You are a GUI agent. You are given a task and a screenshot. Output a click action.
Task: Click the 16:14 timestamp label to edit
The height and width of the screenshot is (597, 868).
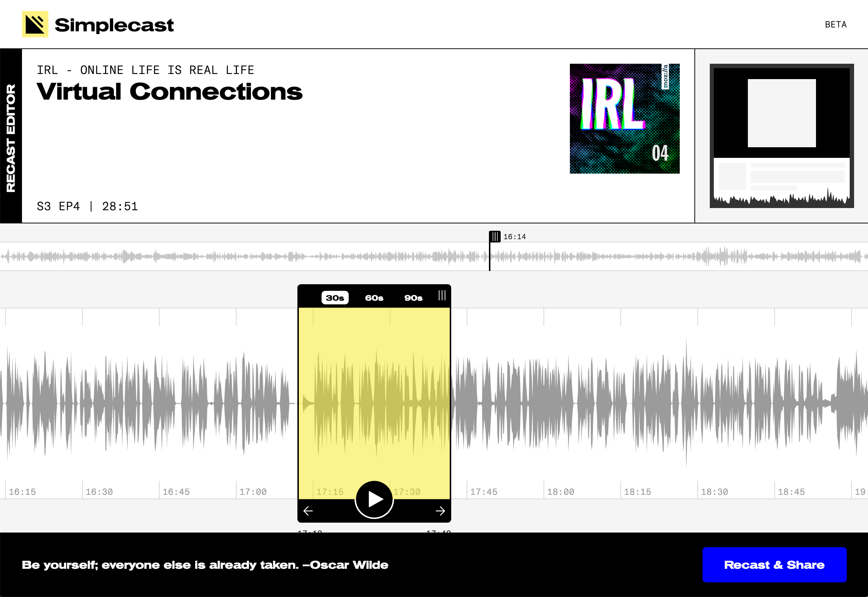pyautogui.click(x=515, y=236)
